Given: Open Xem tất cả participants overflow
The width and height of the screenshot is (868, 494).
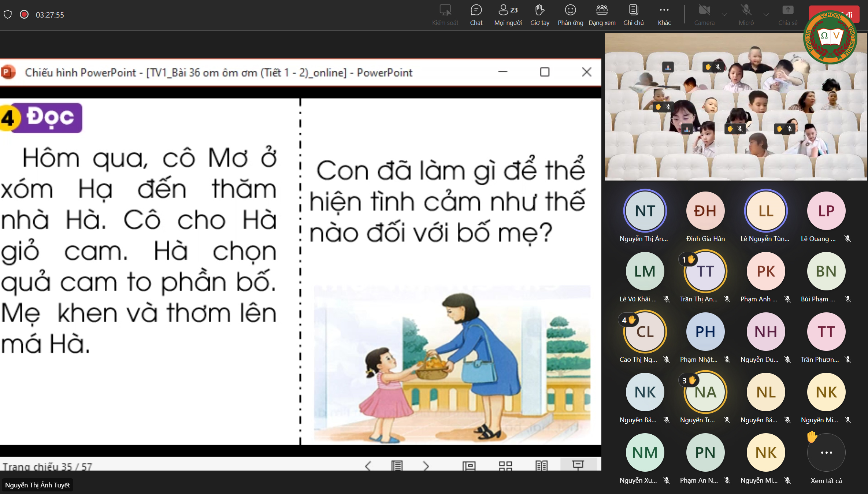Looking at the screenshot, I should (826, 453).
